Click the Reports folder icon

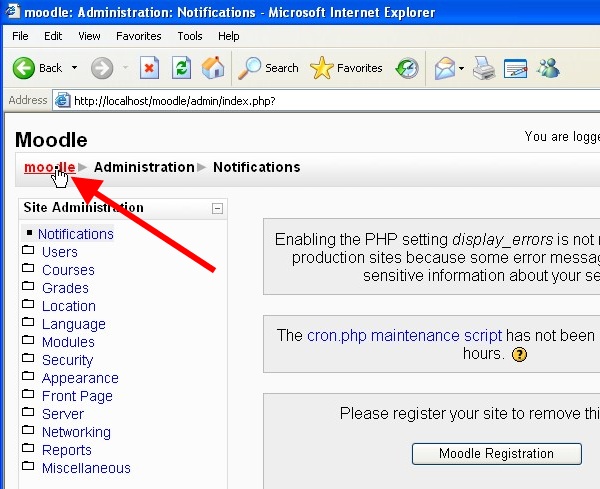(x=28, y=447)
